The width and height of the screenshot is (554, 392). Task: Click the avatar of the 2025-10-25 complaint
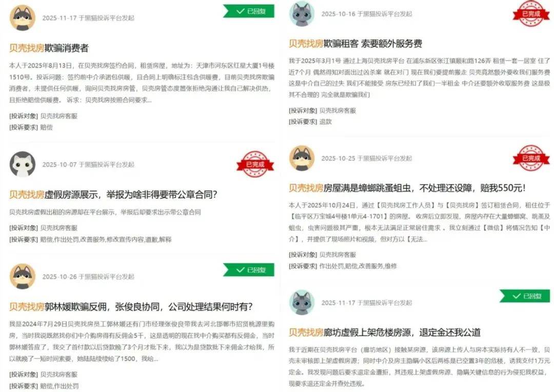pos(302,158)
